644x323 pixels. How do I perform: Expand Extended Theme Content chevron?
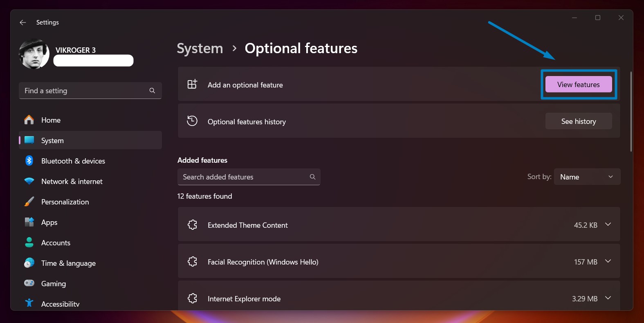(608, 224)
